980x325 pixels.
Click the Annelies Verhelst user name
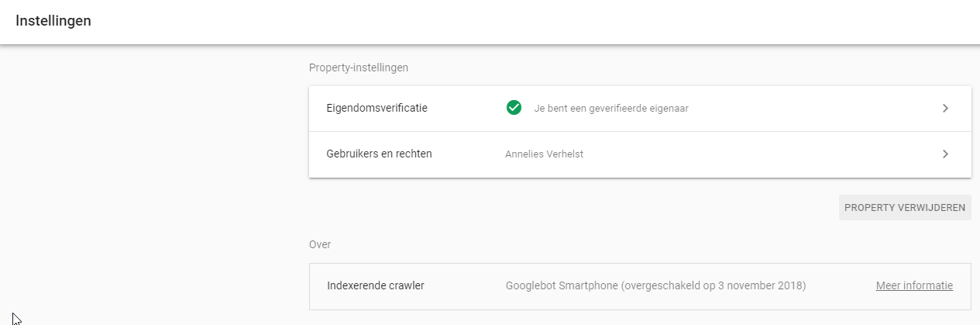[544, 154]
